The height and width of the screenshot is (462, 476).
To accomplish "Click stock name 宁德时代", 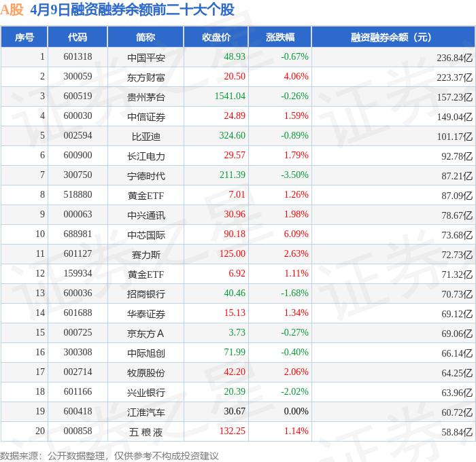I will click(146, 176).
